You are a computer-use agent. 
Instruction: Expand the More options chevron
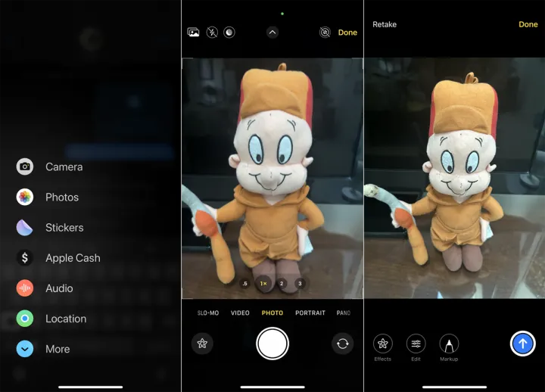(x=25, y=349)
